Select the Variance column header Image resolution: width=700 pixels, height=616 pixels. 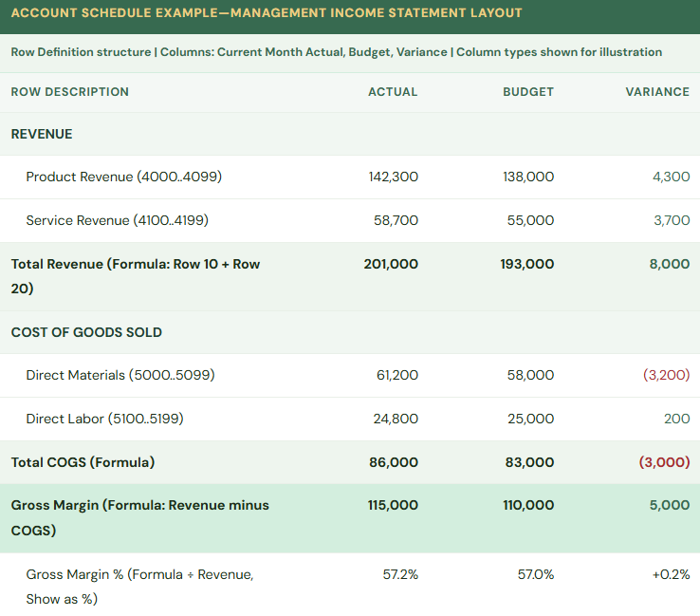(656, 92)
